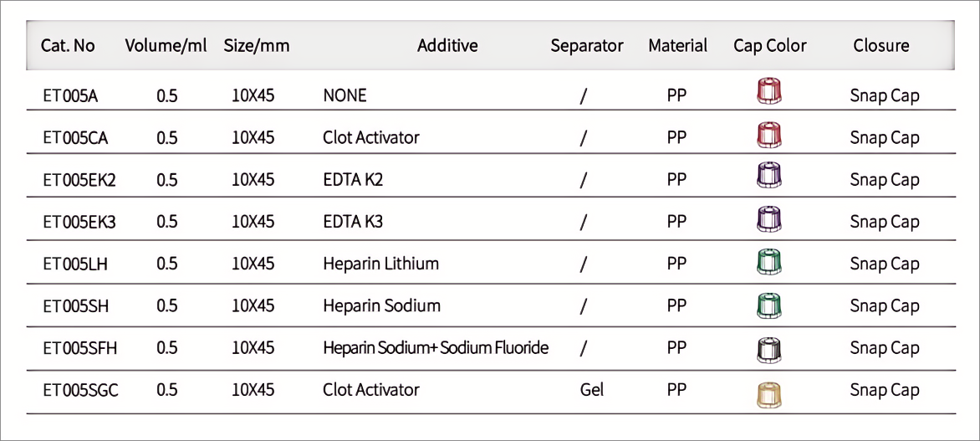Click the green cap icon for ET005LH
980x441 pixels.
click(x=768, y=261)
